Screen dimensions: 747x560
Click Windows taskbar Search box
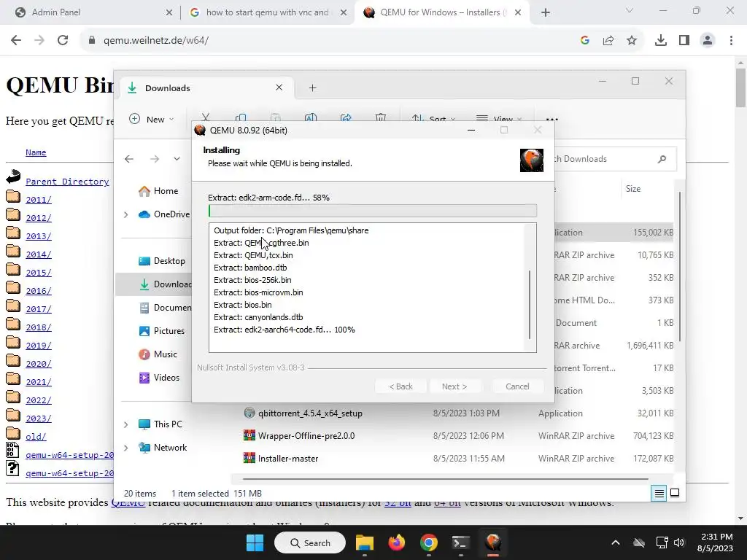point(310,542)
